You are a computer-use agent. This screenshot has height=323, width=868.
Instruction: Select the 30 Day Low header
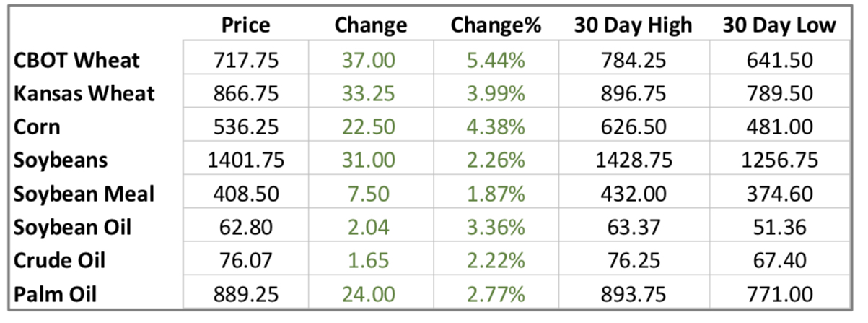pos(779,26)
